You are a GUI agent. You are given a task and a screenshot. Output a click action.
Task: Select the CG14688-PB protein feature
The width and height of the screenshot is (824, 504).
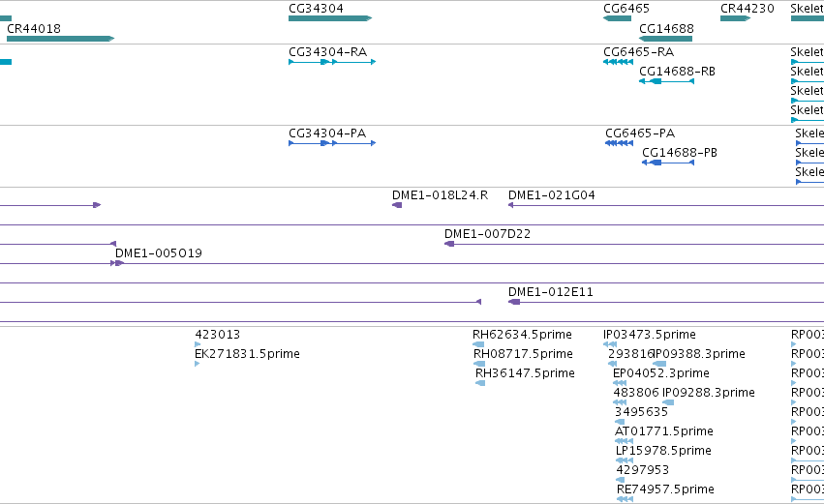point(668,163)
